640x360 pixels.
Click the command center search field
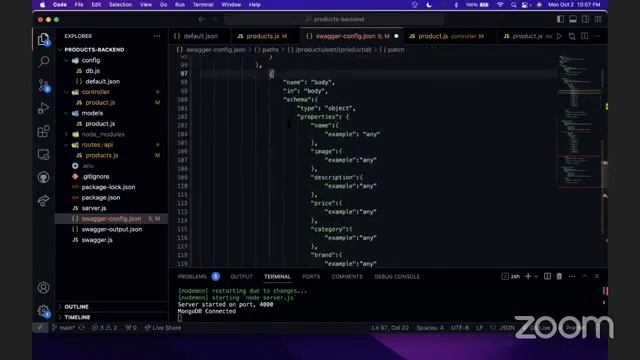(x=334, y=19)
